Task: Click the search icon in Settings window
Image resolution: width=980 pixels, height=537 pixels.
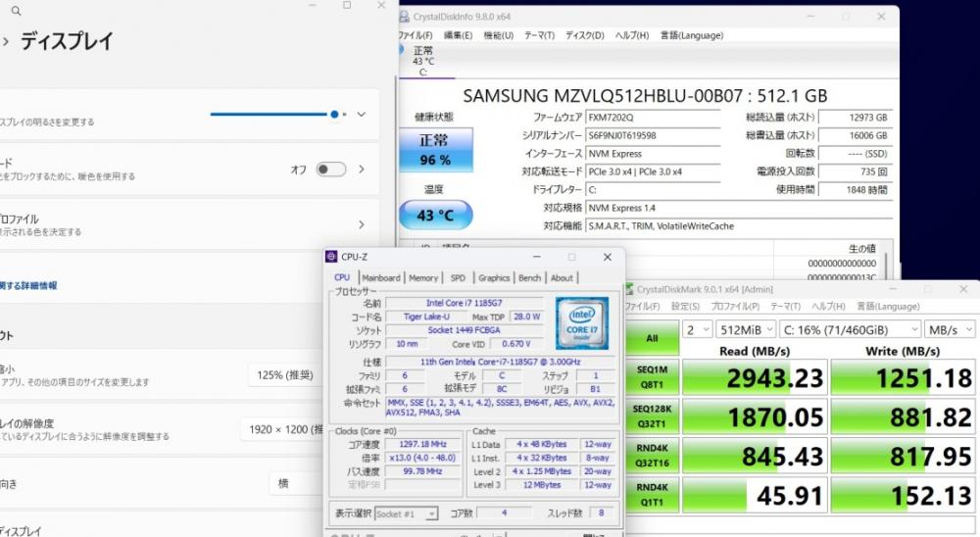Action: pyautogui.click(x=17, y=11)
